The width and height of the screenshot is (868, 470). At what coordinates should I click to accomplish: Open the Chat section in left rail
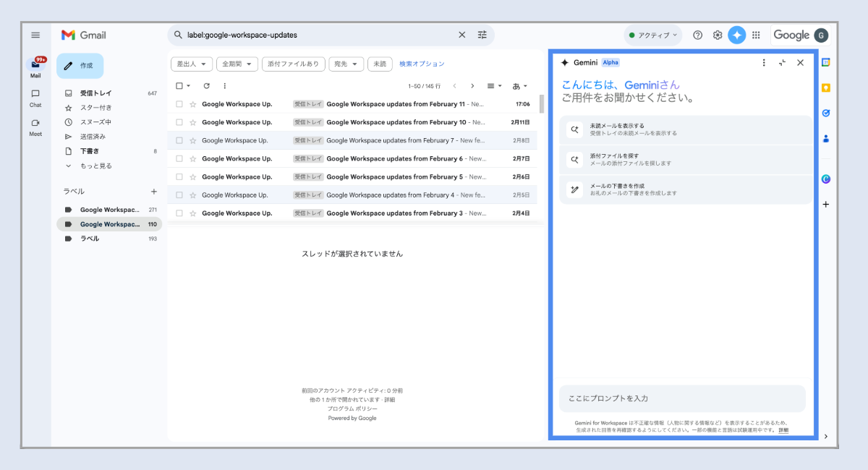[x=35, y=98]
